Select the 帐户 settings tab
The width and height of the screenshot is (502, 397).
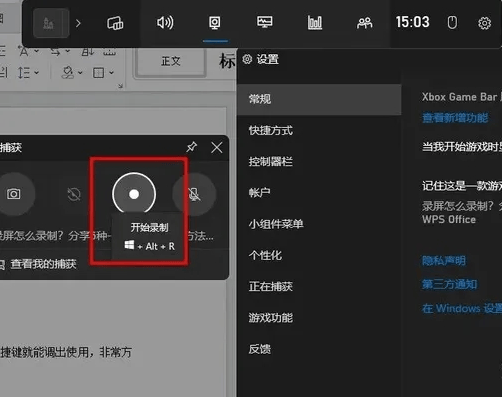click(319, 193)
